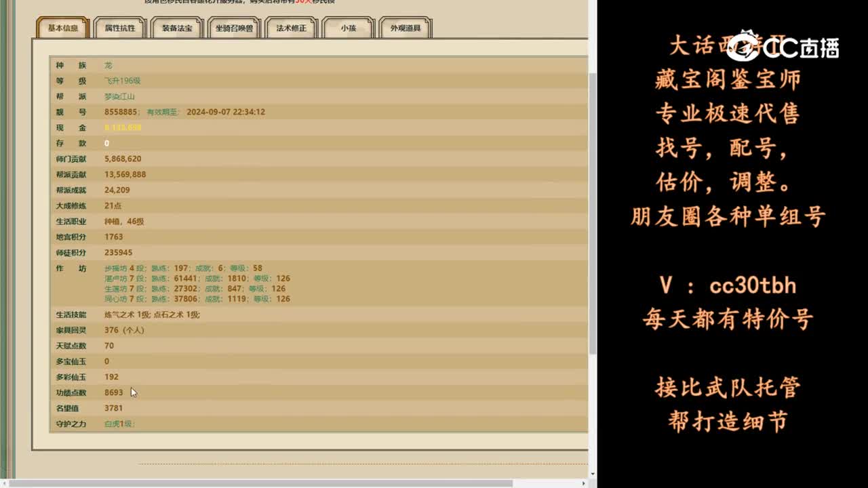Click the 生活职业 value 种植, 46级
This screenshot has width=868, height=488.
point(124,221)
